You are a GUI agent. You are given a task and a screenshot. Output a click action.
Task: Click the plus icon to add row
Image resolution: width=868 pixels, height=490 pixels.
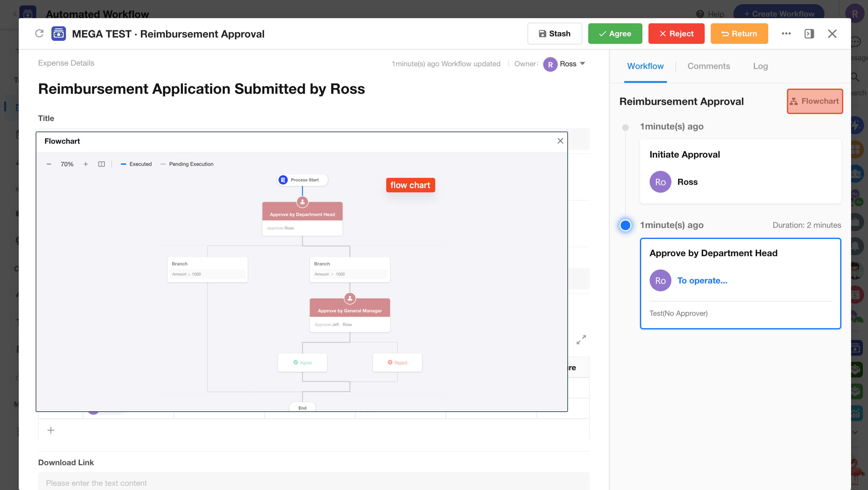51,430
